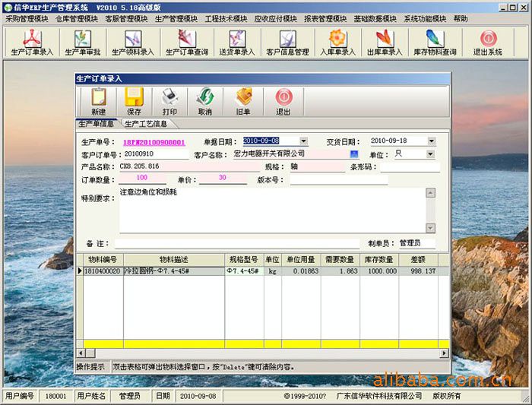Click 需要数量 column header
Viewport: 532px width, 405px height.
340,260
